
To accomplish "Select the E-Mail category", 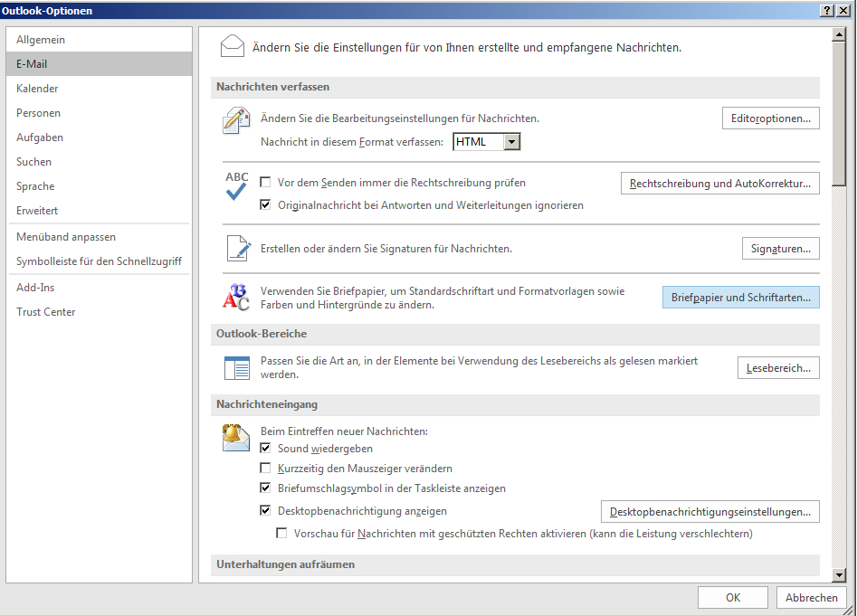I will 100,64.
